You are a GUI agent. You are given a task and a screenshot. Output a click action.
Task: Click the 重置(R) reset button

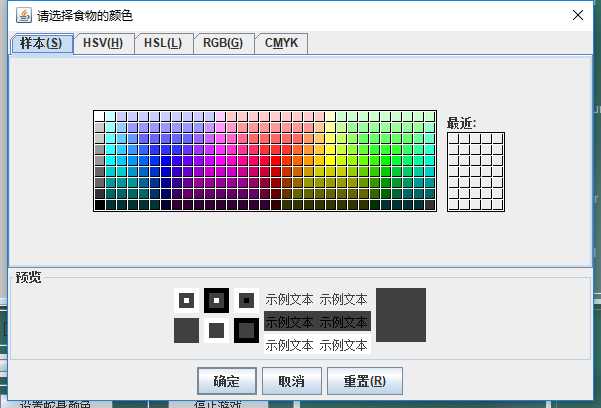(x=365, y=381)
